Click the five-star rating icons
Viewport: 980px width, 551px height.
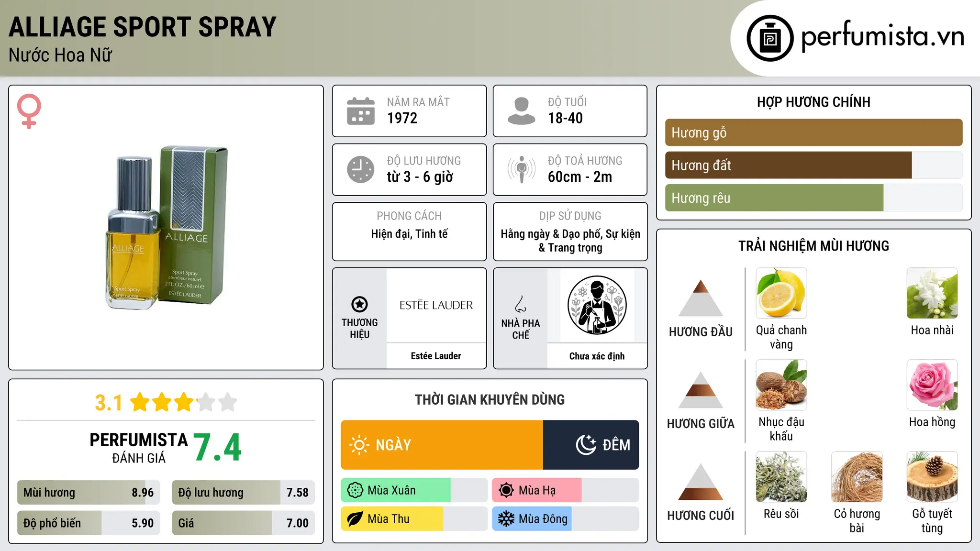[x=184, y=402]
